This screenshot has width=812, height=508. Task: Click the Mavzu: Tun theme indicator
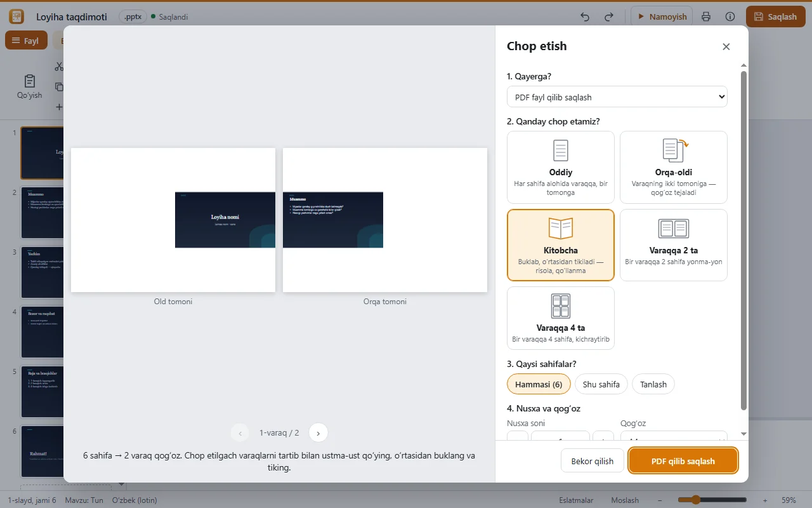point(84,500)
